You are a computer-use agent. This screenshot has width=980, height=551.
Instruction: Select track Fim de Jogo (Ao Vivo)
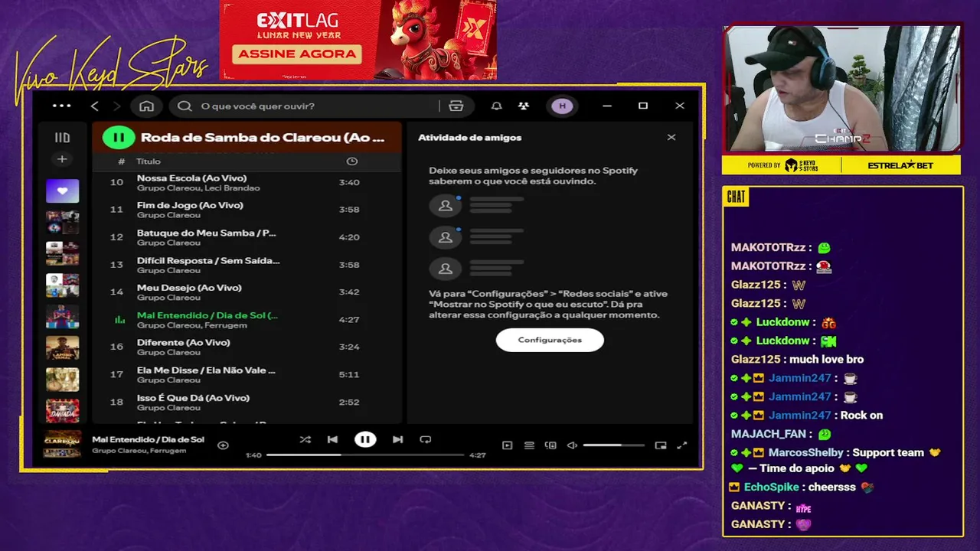[247, 210]
